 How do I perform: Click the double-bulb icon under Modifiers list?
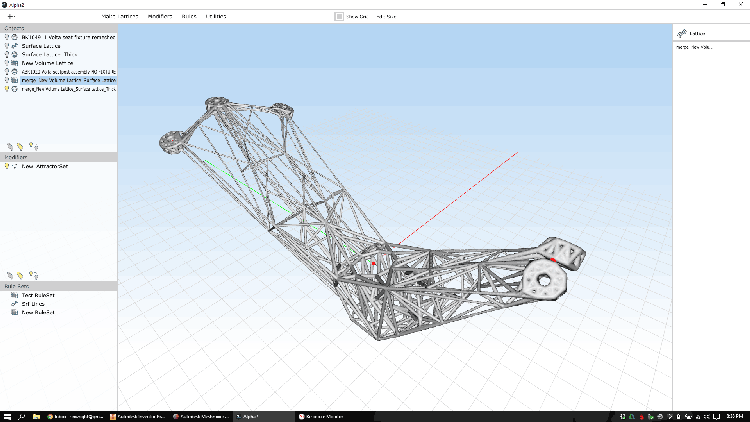(33, 275)
